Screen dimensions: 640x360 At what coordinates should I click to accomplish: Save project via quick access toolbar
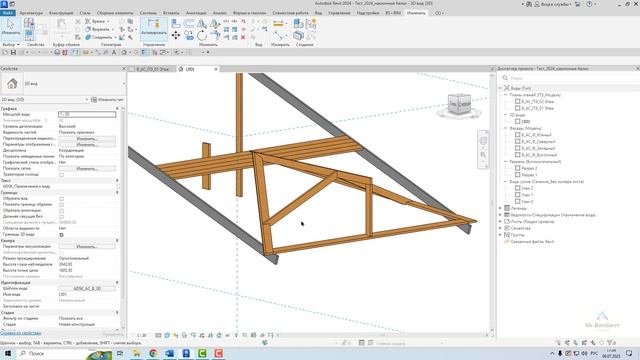pyautogui.click(x=13, y=52)
